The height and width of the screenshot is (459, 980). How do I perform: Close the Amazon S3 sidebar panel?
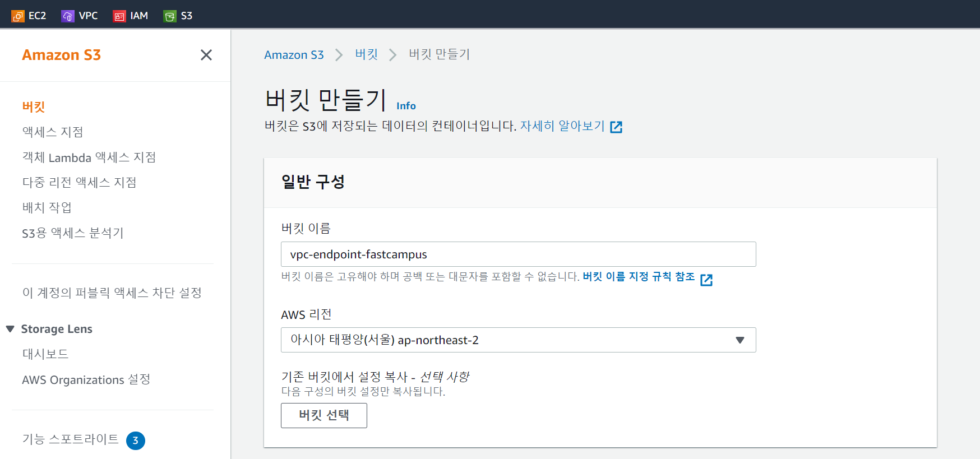click(x=206, y=55)
